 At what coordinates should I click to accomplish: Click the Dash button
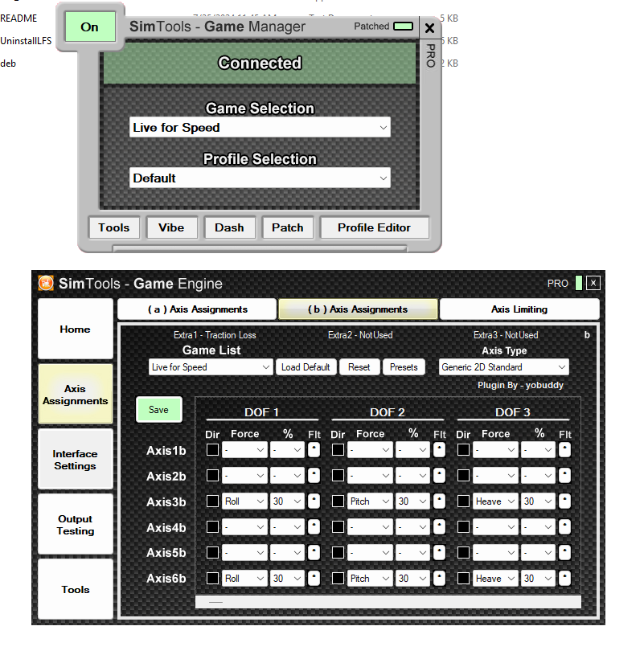point(229,227)
